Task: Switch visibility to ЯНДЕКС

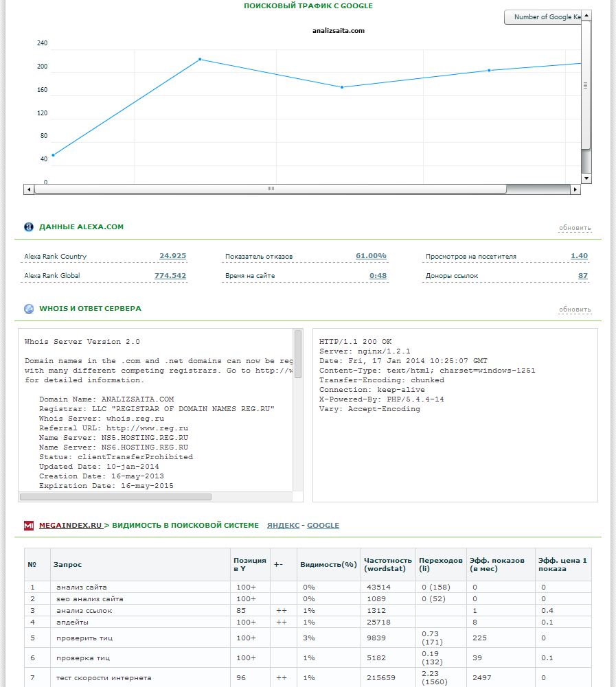Action: [x=283, y=526]
